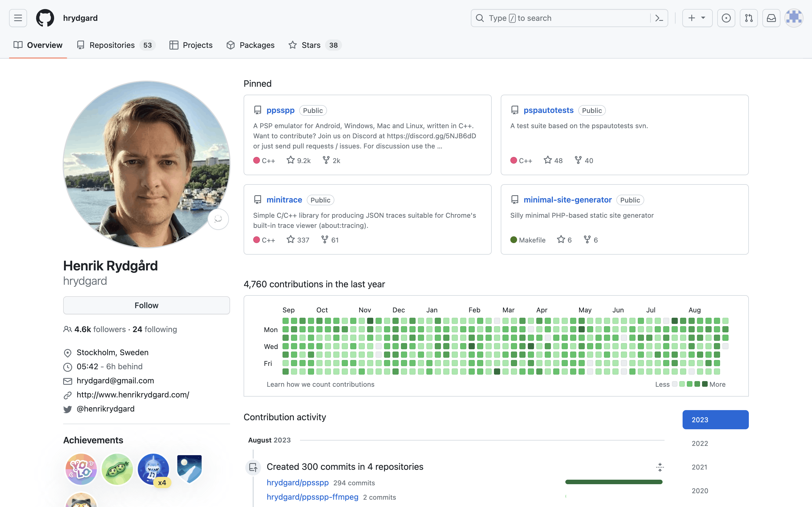
Task: Expand the Create new plus dropdown
Action: [697, 18]
